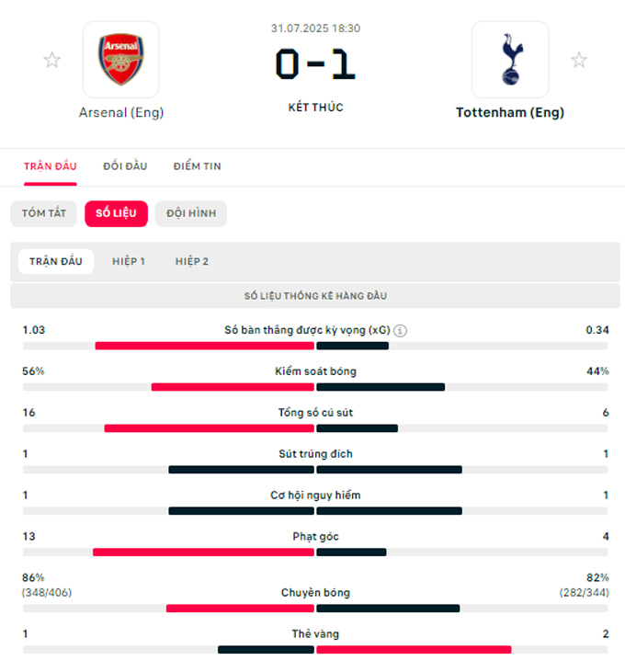Switch stats to Hiệp 1

[129, 262]
